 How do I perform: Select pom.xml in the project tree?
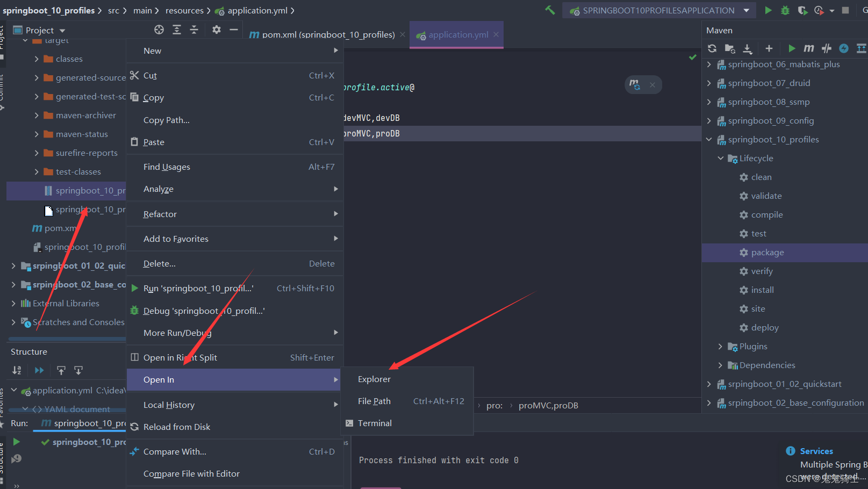coord(60,228)
